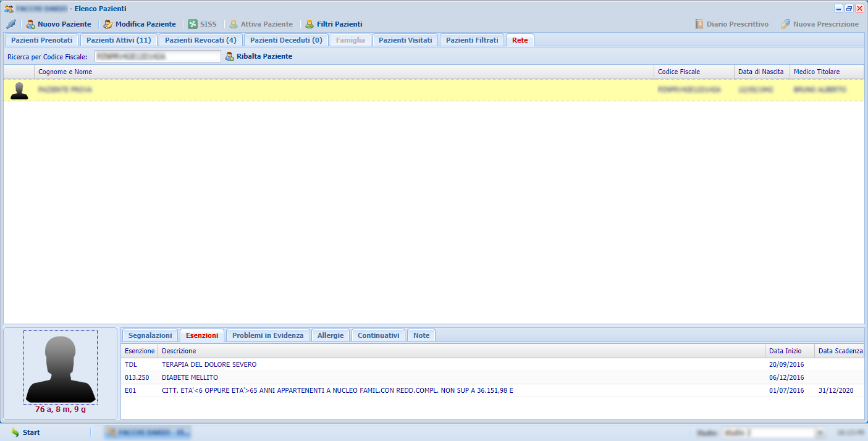Switch to the Allergie tab
Image resolution: width=868 pixels, height=441 pixels.
point(331,335)
